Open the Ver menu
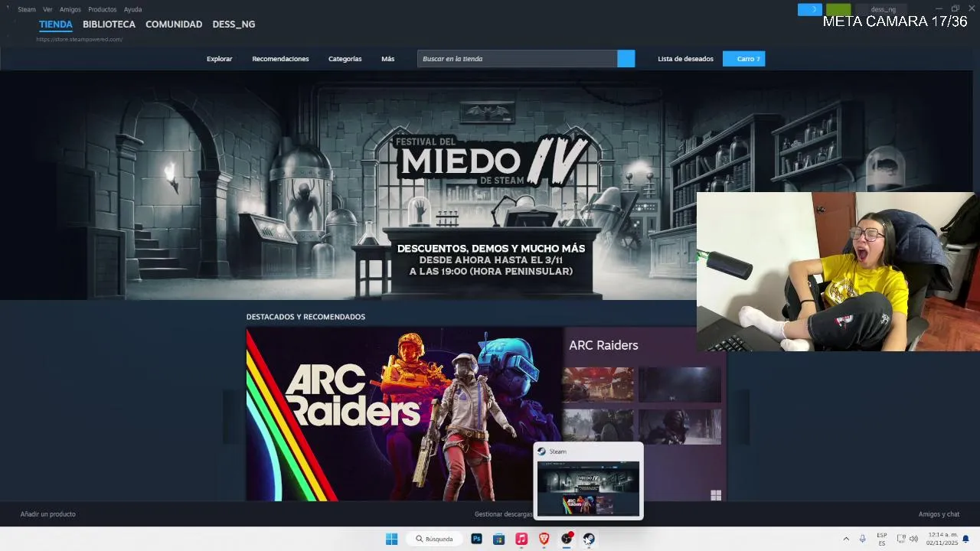Screen dimensions: 980x551 pyautogui.click(x=47, y=9)
